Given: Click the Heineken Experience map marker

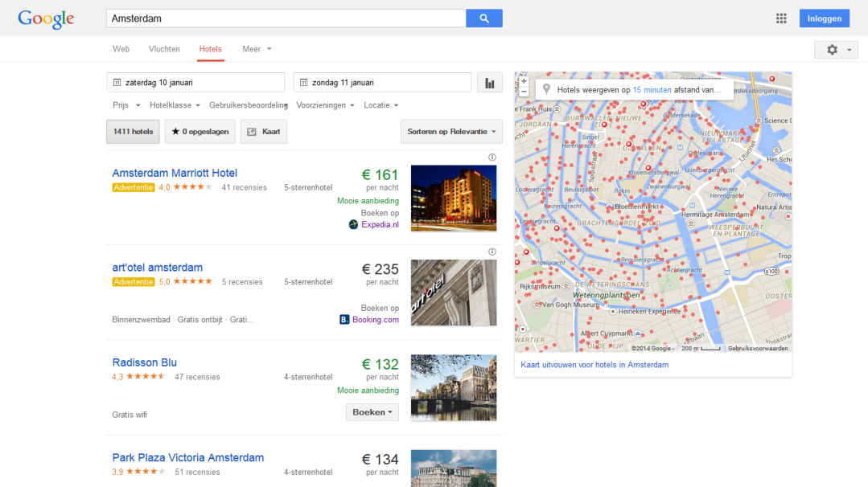Looking at the screenshot, I should coord(613,312).
